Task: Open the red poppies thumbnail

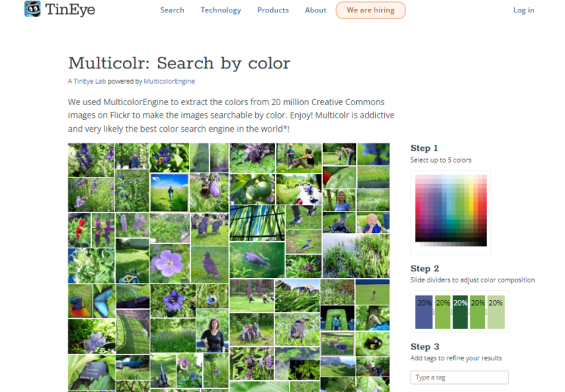Action: coord(79,230)
